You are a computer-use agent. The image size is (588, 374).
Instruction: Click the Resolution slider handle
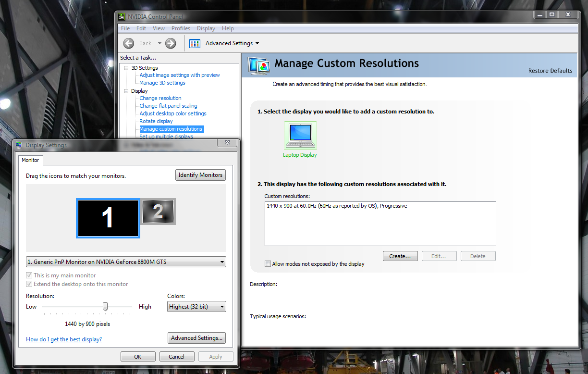[x=105, y=307]
